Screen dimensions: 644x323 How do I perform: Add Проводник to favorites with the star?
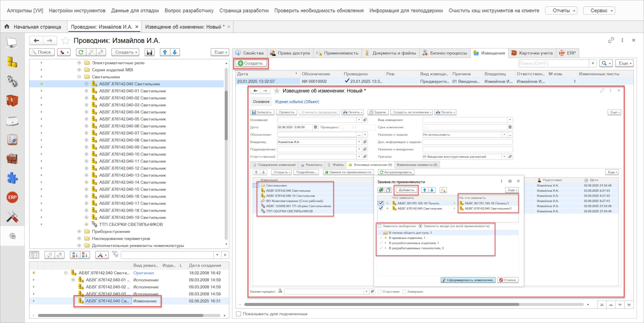click(65, 41)
